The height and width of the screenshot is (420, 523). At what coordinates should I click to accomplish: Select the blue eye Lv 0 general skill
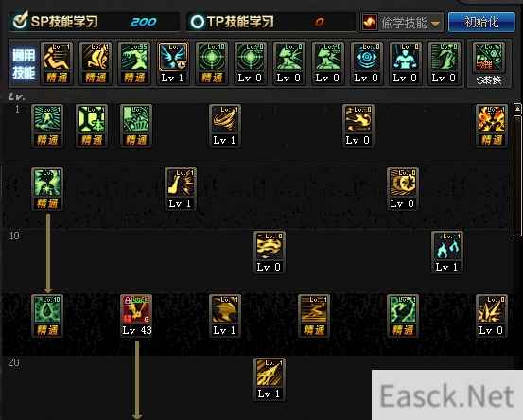(366, 63)
